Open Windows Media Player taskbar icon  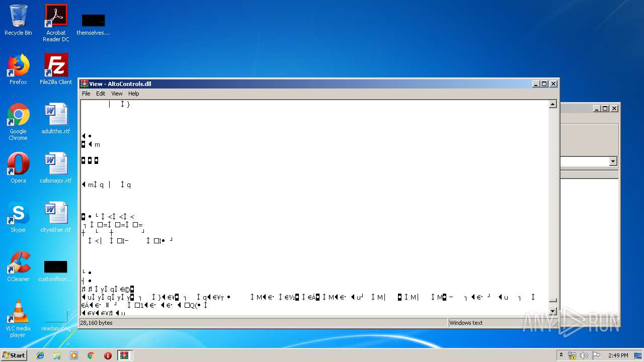coord(74,355)
